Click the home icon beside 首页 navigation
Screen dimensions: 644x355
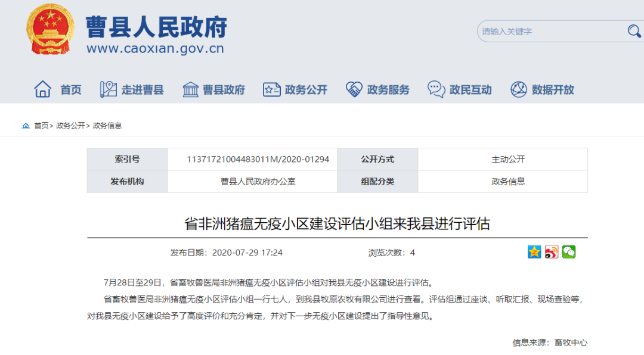(42, 88)
